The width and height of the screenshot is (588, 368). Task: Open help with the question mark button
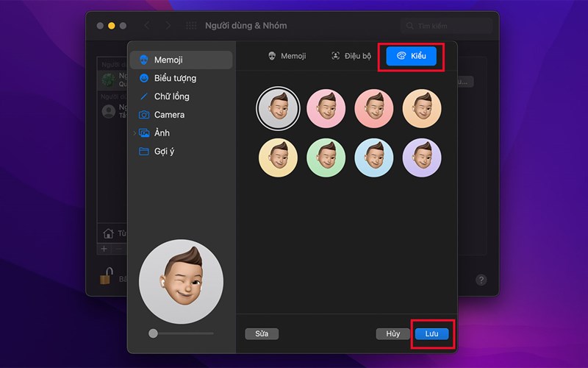click(x=481, y=280)
